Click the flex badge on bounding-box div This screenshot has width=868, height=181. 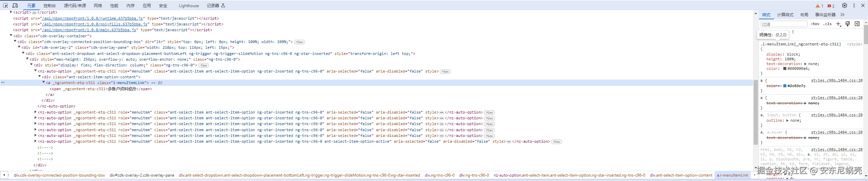click(299, 42)
